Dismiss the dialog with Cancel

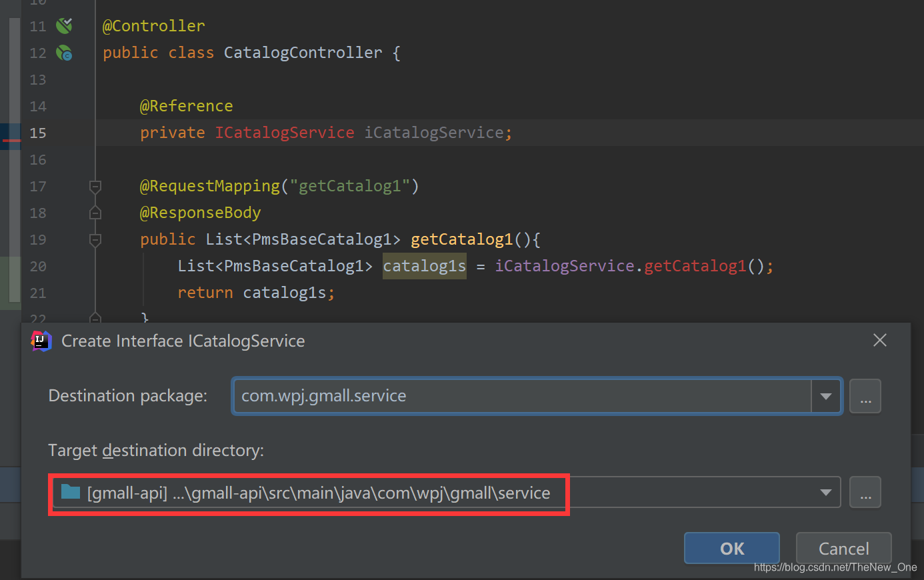pyautogui.click(x=843, y=548)
